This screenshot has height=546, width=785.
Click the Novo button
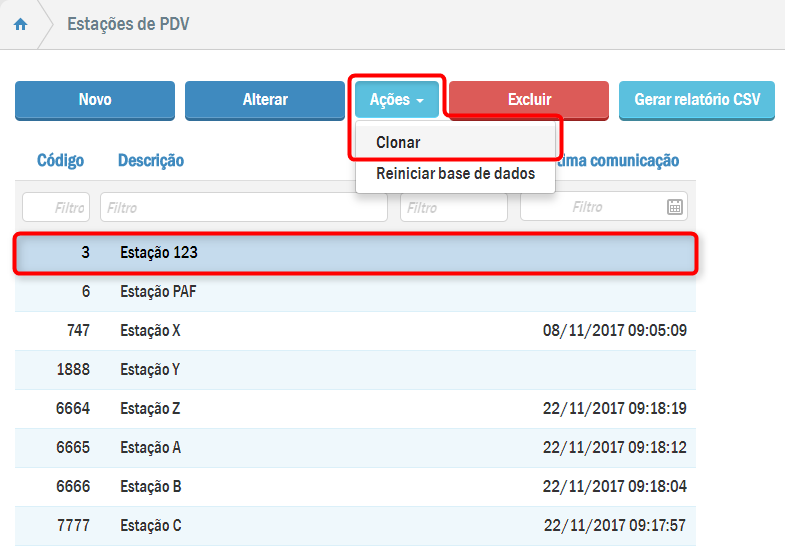(x=95, y=100)
